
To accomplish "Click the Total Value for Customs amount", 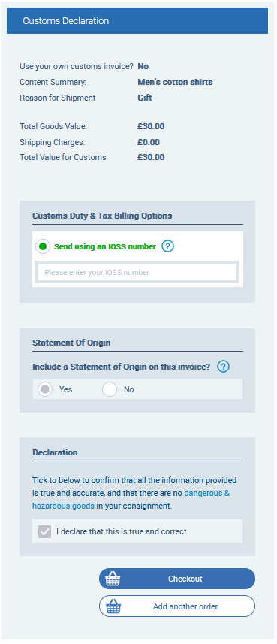I will [x=151, y=157].
